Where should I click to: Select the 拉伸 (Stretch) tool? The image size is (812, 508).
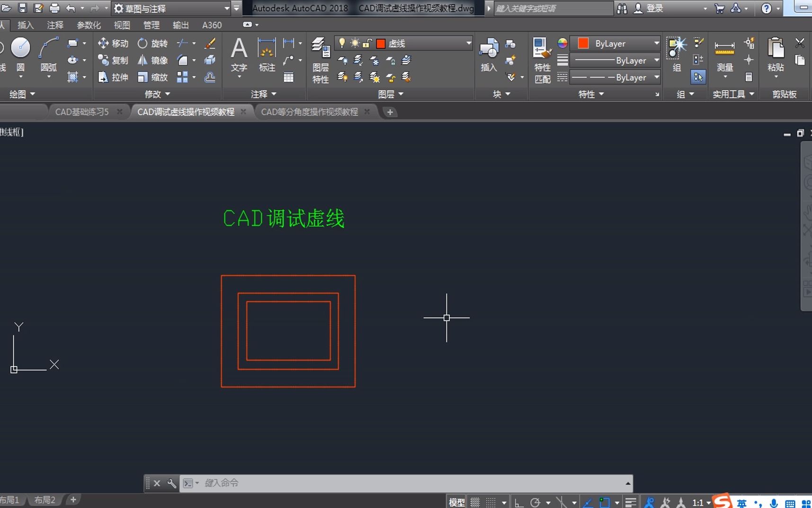coord(113,77)
